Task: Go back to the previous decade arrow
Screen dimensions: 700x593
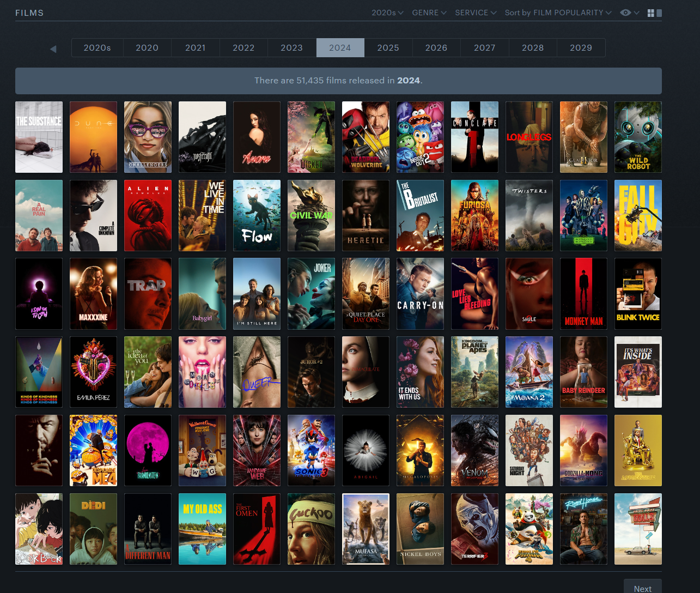Action: tap(53, 49)
